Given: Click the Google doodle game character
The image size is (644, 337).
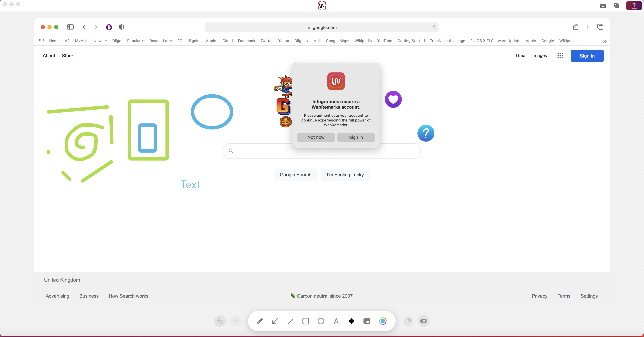Looking at the screenshot, I should (283, 86).
